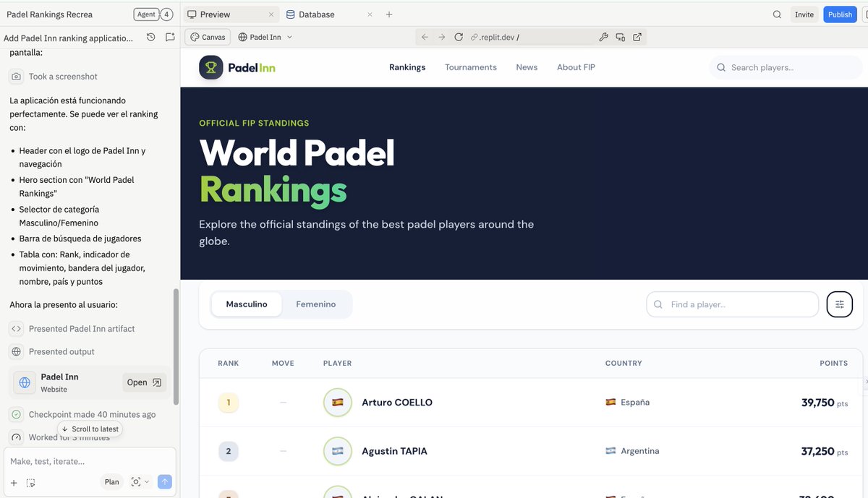Click the PLAYER column header
This screenshot has height=498, width=868.
pyautogui.click(x=338, y=364)
